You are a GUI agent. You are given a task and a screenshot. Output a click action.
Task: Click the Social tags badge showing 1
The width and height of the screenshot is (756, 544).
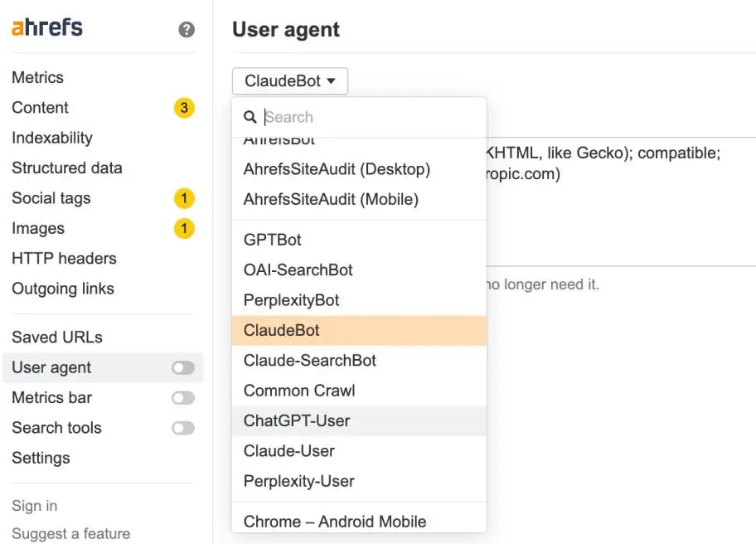[184, 198]
